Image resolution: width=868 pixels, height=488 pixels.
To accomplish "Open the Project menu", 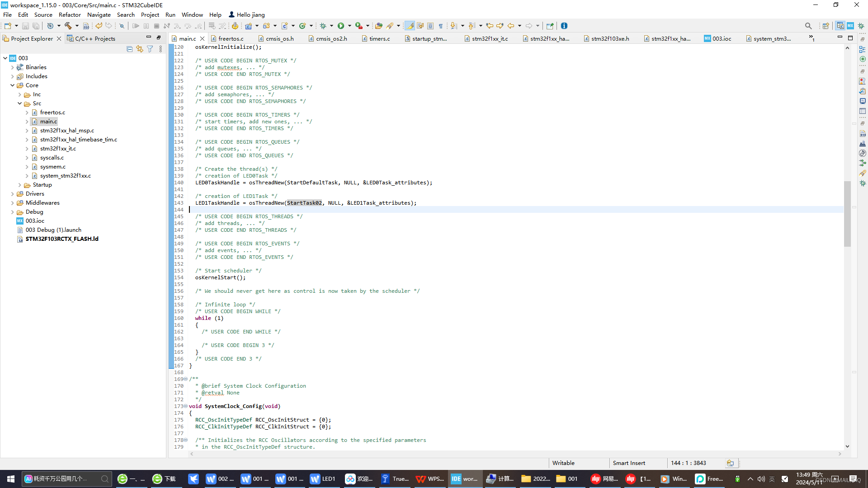I will click(x=150, y=14).
